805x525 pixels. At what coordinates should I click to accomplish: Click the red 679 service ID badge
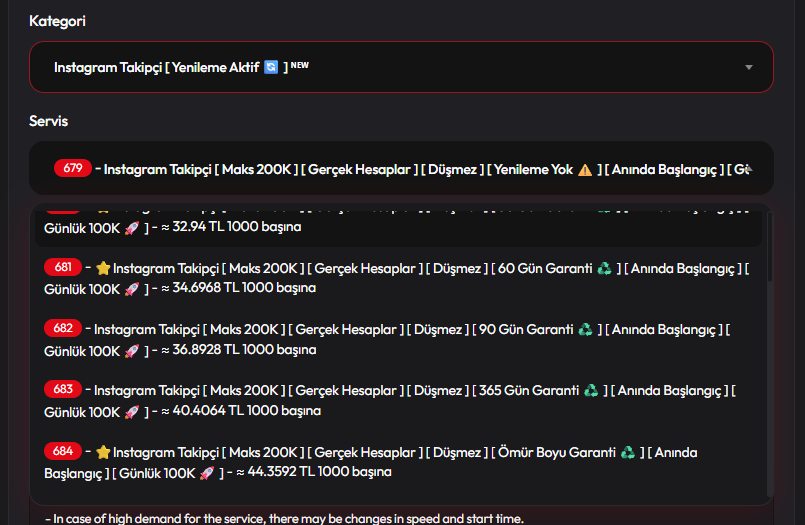[x=73, y=168]
